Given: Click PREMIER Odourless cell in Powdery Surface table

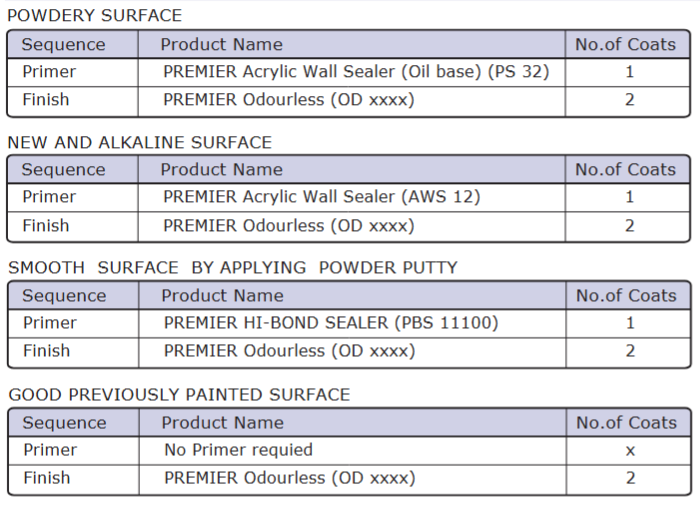Looking at the screenshot, I should (288, 100).
